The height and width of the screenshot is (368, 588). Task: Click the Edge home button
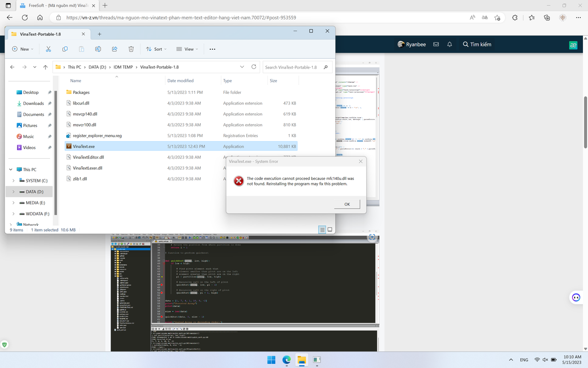[40, 17]
